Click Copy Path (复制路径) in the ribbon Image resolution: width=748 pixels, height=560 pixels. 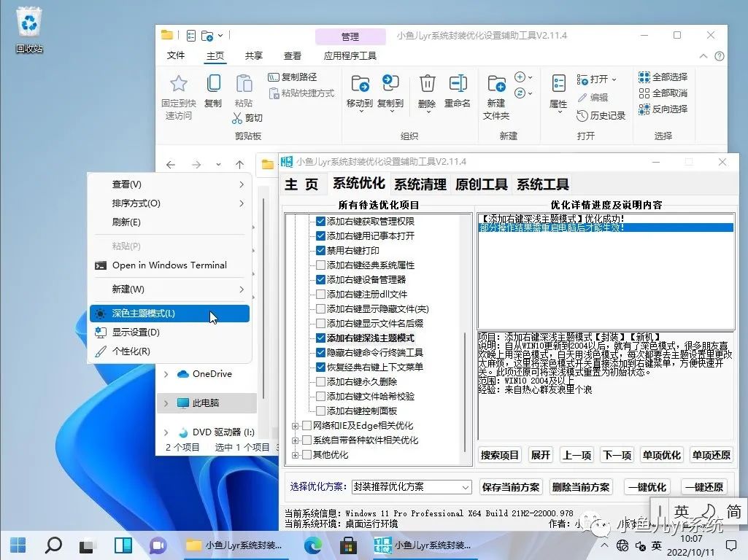tap(293, 77)
